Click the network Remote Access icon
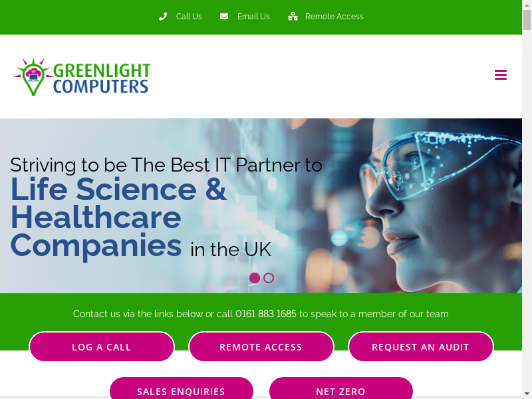This screenshot has width=532, height=399. pyautogui.click(x=293, y=16)
